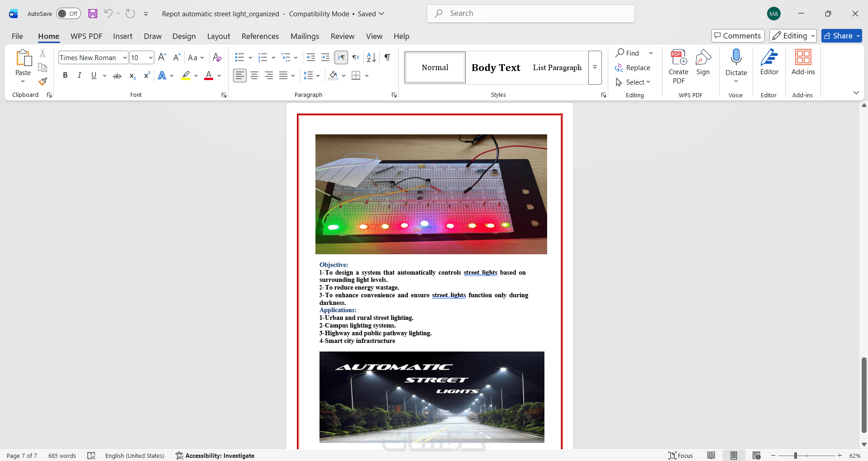The image size is (868, 461).
Task: Select the Format Painter brush icon
Action: pyautogui.click(x=43, y=81)
